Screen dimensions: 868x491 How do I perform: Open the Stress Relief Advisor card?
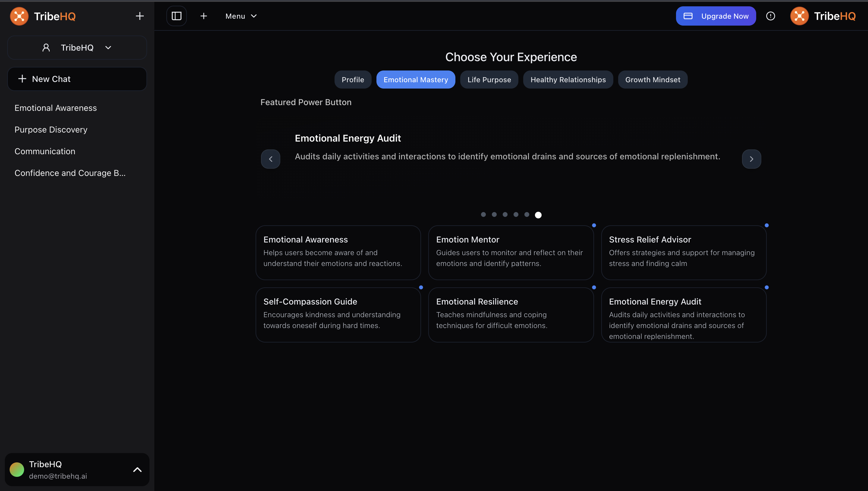coord(684,252)
